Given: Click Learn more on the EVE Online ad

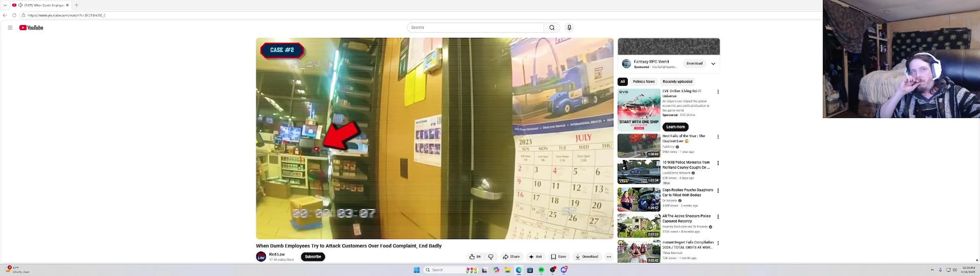Looking at the screenshot, I should click(675, 127).
